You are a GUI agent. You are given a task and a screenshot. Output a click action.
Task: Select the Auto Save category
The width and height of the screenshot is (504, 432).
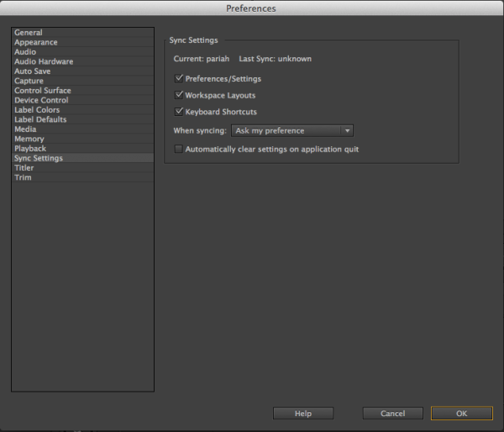point(82,71)
